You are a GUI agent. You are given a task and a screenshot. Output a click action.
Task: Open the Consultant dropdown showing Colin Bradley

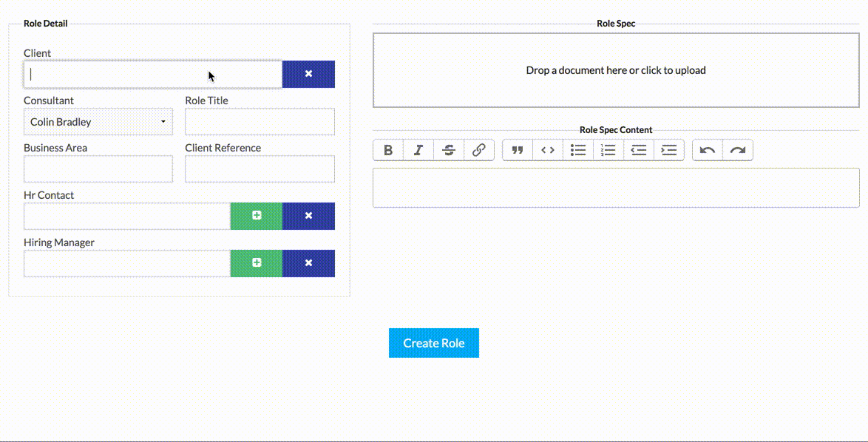coord(98,122)
